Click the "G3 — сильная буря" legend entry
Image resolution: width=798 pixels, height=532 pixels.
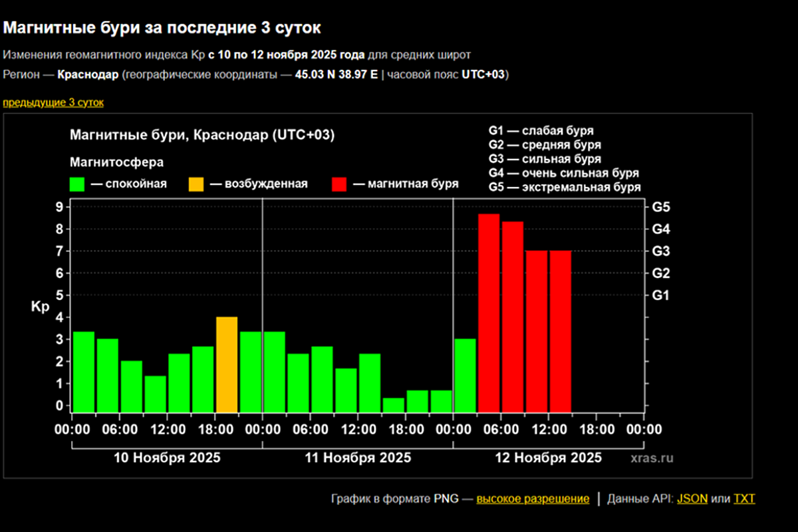[545, 159]
